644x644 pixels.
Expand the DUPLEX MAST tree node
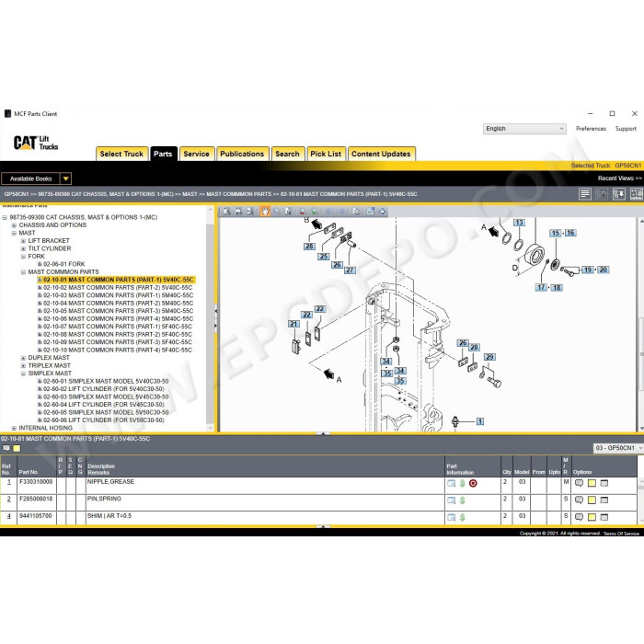23,358
